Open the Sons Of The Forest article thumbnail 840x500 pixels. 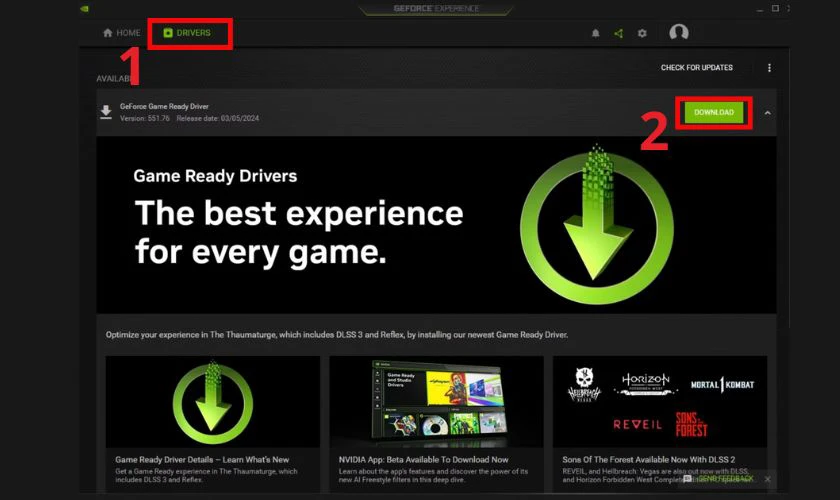click(x=660, y=401)
